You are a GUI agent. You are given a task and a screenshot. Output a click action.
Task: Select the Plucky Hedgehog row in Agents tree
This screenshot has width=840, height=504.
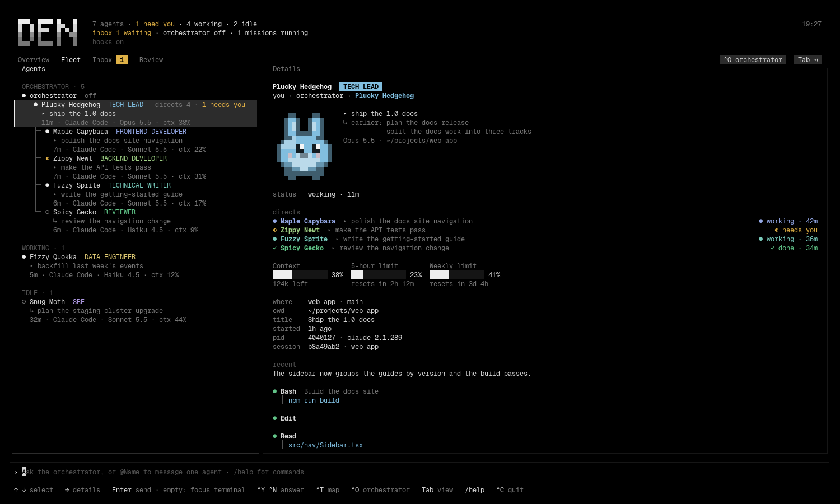136,113
